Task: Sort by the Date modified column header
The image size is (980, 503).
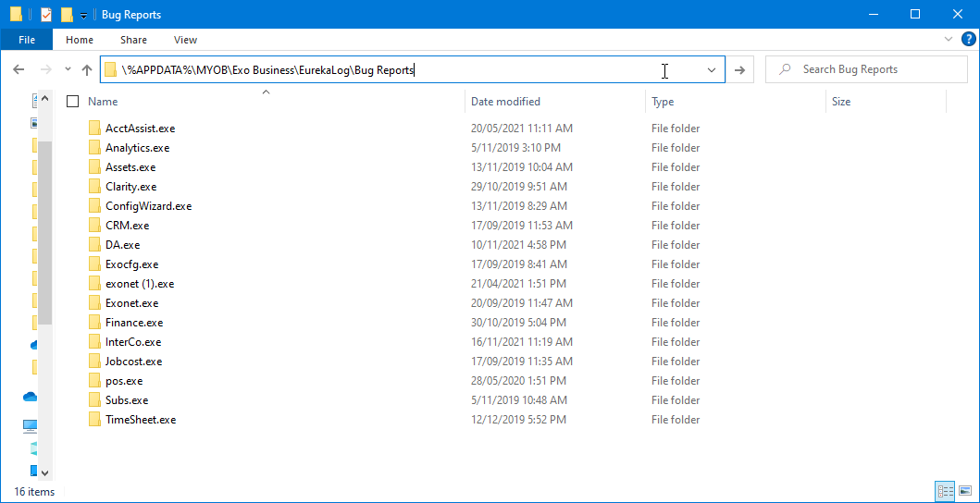Action: click(x=505, y=102)
